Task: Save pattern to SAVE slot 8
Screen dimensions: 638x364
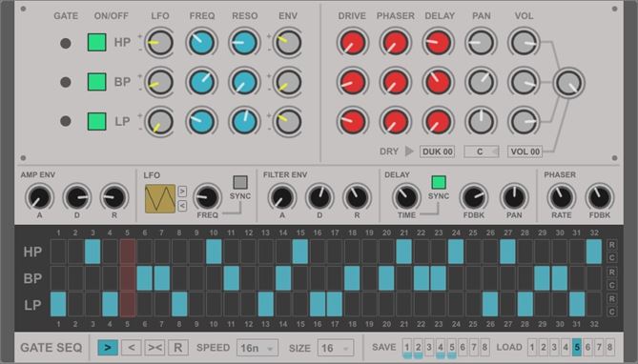Action: [484, 348]
